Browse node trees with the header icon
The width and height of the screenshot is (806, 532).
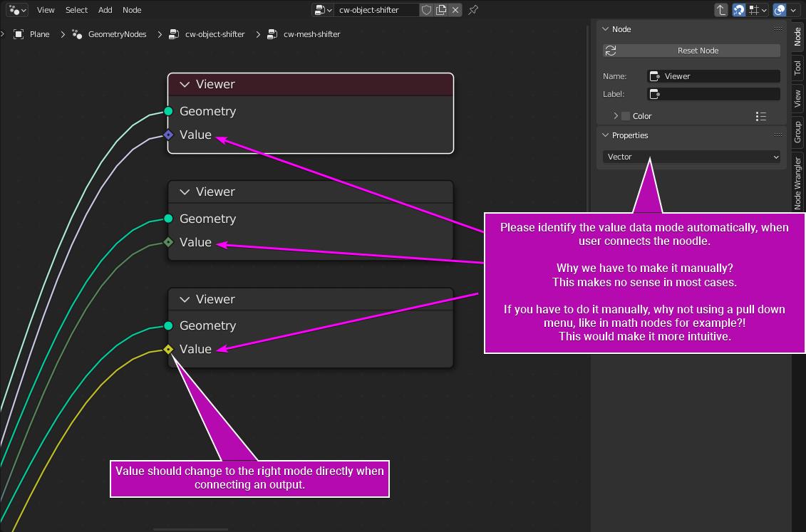click(x=323, y=10)
